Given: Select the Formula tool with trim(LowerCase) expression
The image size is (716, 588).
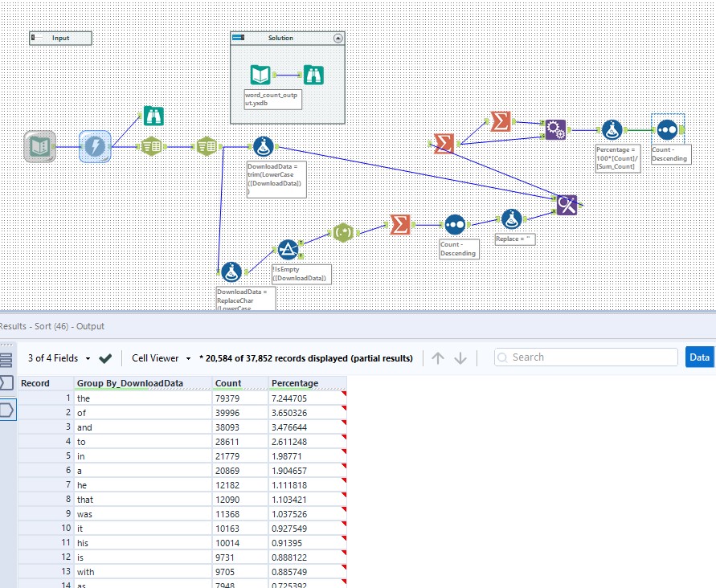Looking at the screenshot, I should pyautogui.click(x=261, y=146).
